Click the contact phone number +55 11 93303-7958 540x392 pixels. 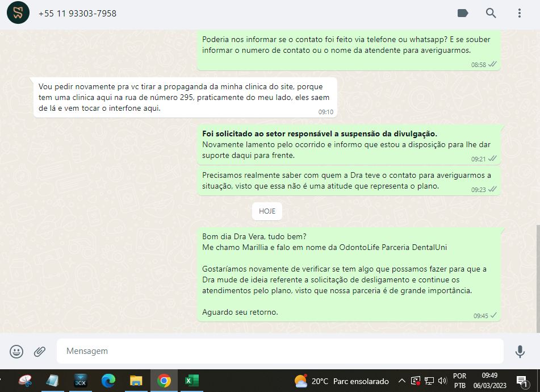[x=77, y=13]
